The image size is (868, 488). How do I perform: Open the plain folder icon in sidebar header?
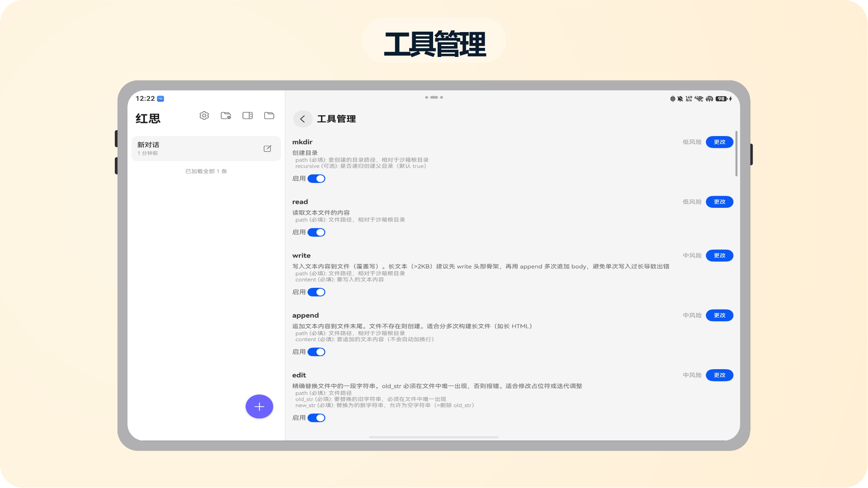[x=269, y=116]
